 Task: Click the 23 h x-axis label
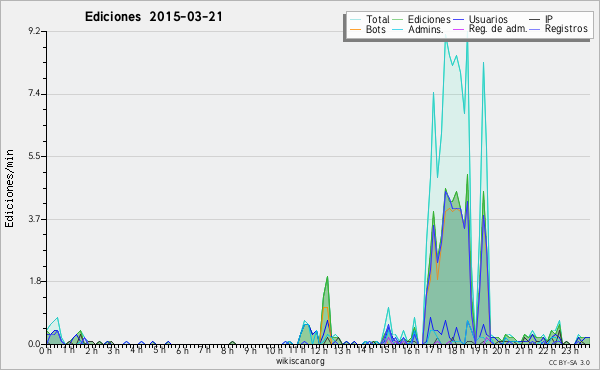point(569,351)
